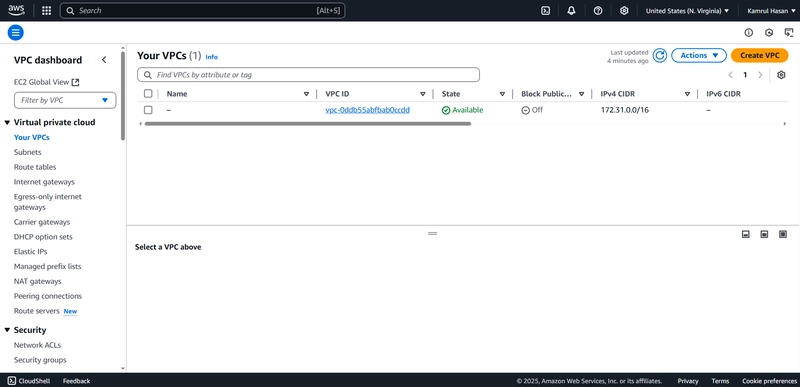Select all VPCs header checkbox

click(x=148, y=94)
